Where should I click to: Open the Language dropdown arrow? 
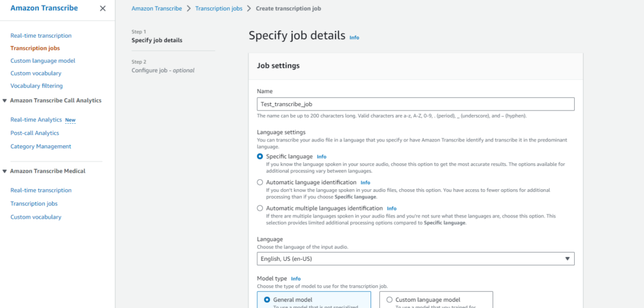tap(567, 259)
